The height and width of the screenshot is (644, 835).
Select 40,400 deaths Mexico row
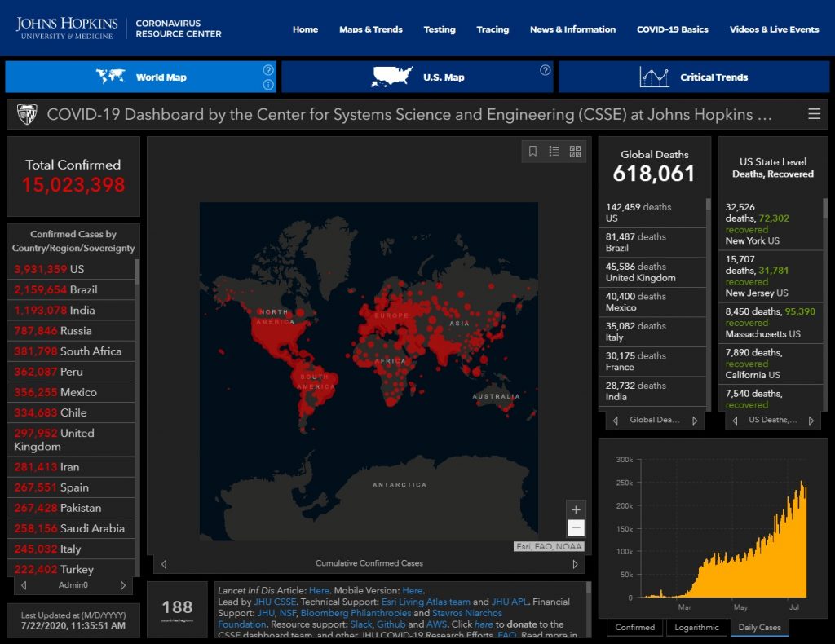click(x=652, y=302)
